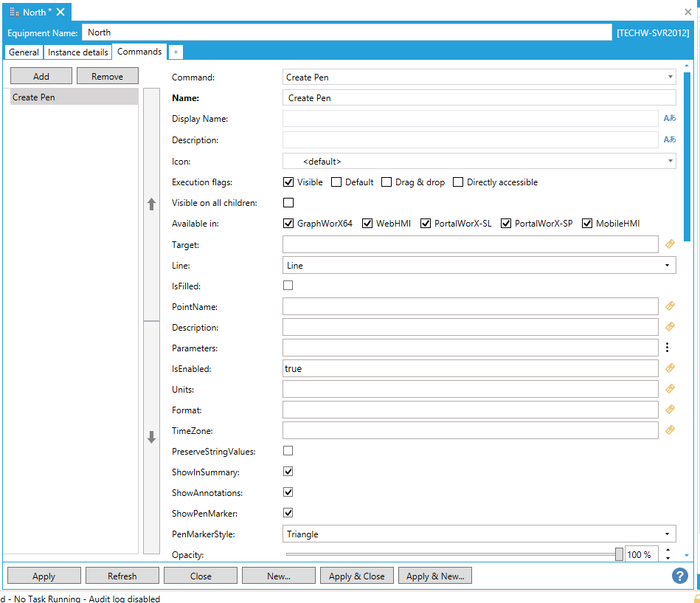Image resolution: width=700 pixels, height=603 pixels.
Task: Open help with the question mark icon
Action: (679, 576)
